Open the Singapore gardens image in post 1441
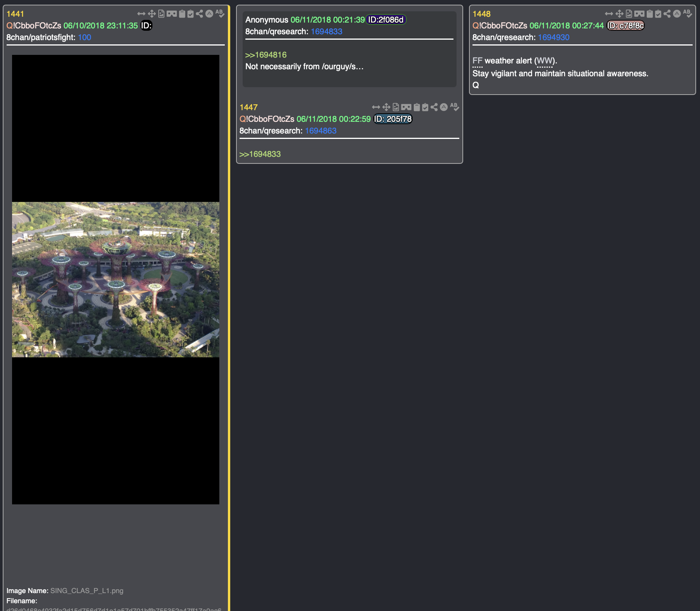Screen dimensions: 700x611 click(115, 279)
